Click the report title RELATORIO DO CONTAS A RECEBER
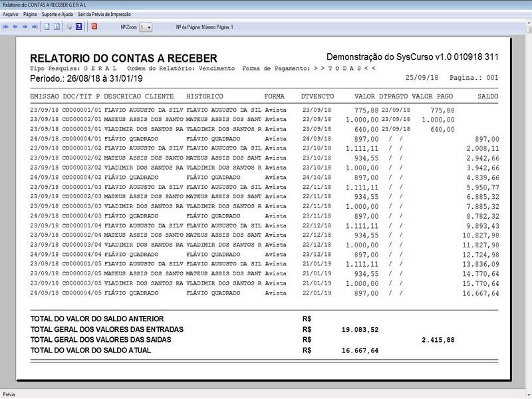The height and width of the screenshot is (399, 532). (x=124, y=58)
